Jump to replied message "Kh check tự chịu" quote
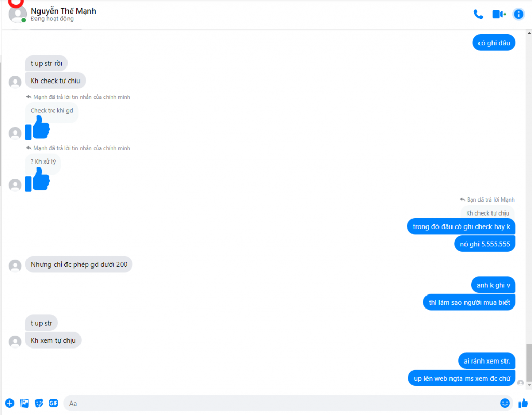Viewport: 532px width, 415px height. point(487,213)
